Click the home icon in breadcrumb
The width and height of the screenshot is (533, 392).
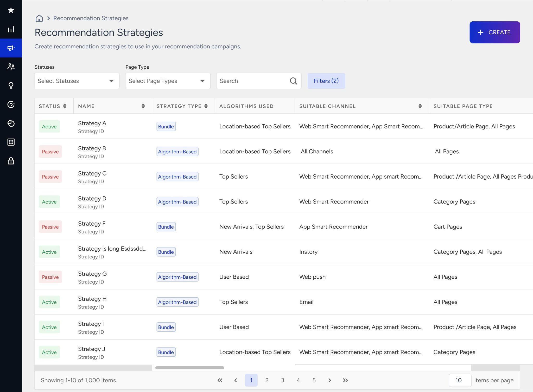pos(39,18)
